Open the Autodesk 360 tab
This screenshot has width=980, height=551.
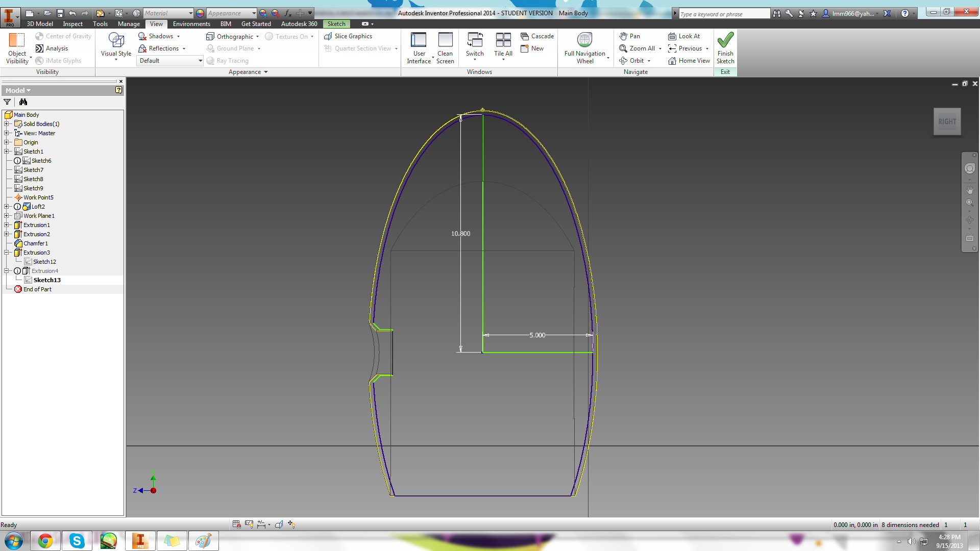coord(299,24)
